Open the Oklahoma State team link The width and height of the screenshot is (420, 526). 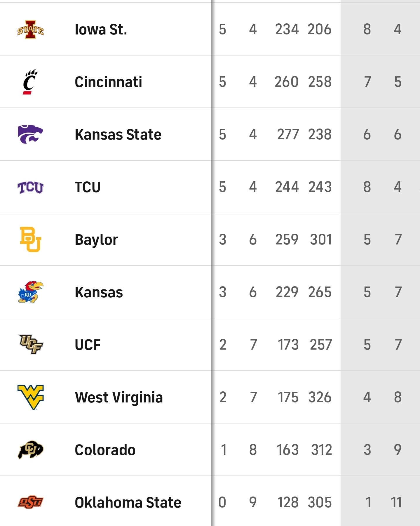click(x=128, y=503)
